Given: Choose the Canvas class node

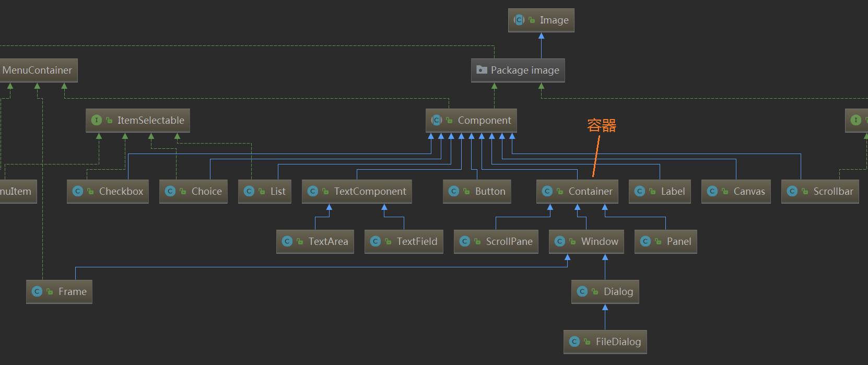Looking at the screenshot, I should (x=736, y=191).
